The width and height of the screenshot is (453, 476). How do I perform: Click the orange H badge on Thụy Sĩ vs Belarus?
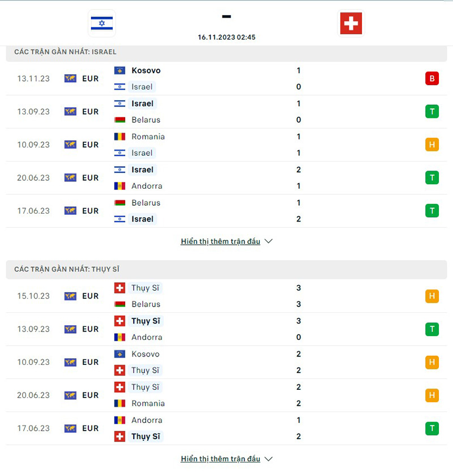[432, 296]
